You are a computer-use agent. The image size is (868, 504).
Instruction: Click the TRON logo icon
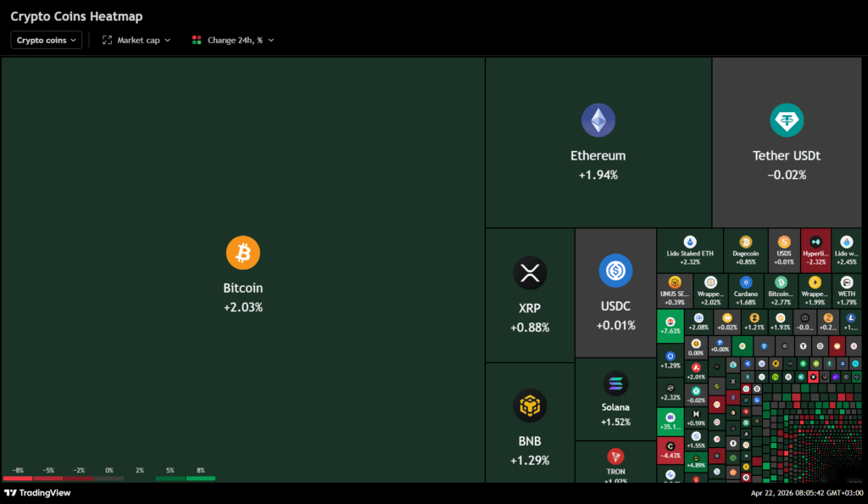point(615,456)
